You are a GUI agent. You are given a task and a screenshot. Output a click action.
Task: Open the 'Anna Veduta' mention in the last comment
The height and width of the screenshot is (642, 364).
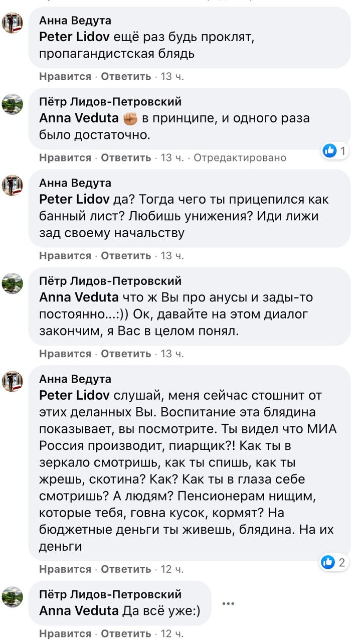pyautogui.click(x=78, y=610)
